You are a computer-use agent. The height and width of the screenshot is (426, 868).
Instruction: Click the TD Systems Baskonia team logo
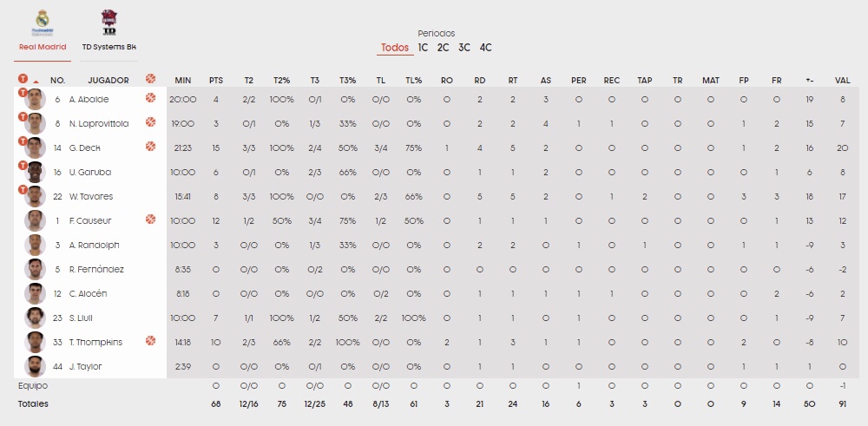point(109,23)
